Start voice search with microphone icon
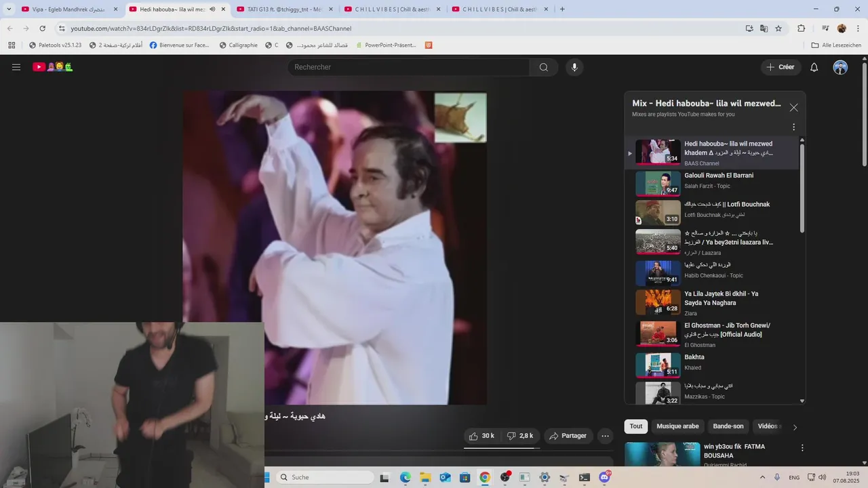This screenshot has height=488, width=868. pyautogui.click(x=574, y=67)
